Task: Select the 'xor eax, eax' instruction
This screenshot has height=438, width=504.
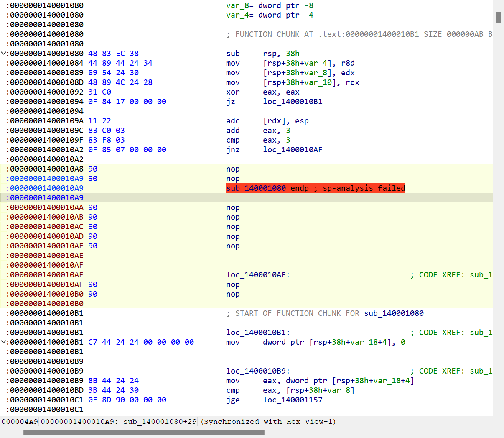Action: pyautogui.click(x=263, y=92)
